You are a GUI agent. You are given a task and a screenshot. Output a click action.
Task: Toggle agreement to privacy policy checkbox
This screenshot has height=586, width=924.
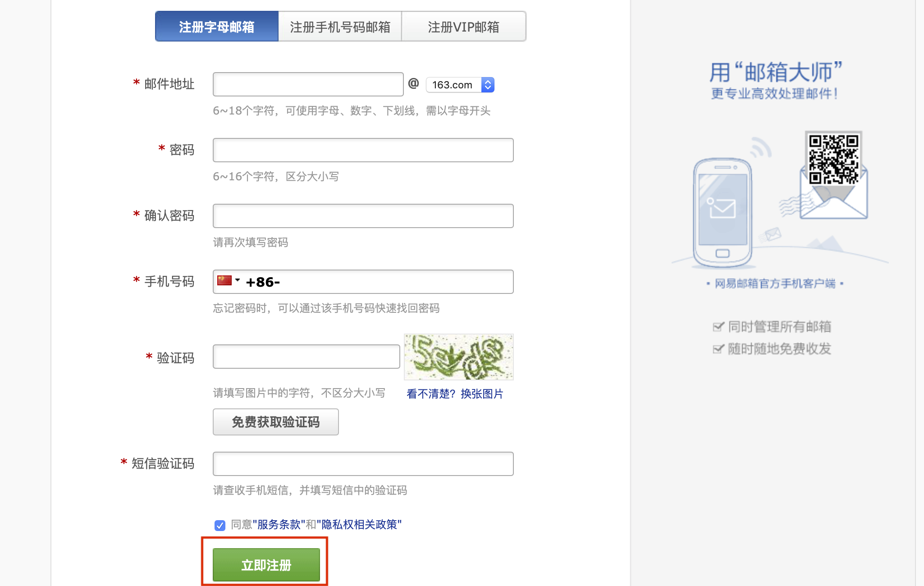tap(220, 526)
